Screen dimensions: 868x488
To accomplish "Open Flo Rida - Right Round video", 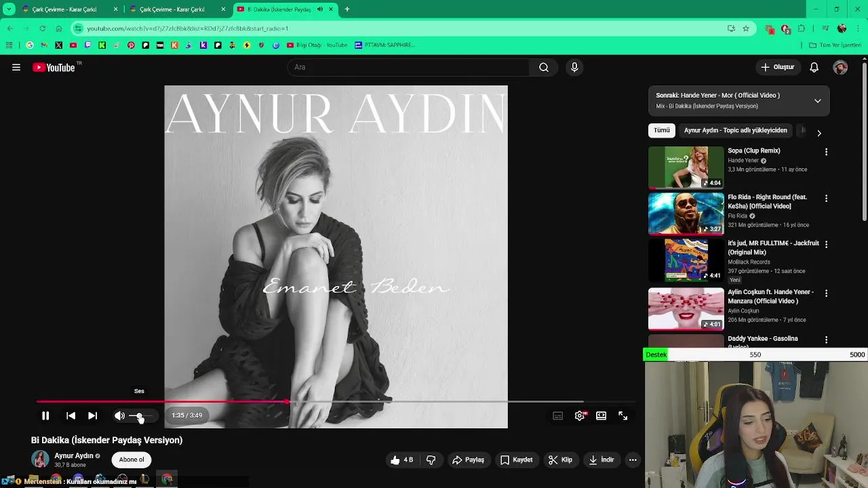I will click(686, 213).
